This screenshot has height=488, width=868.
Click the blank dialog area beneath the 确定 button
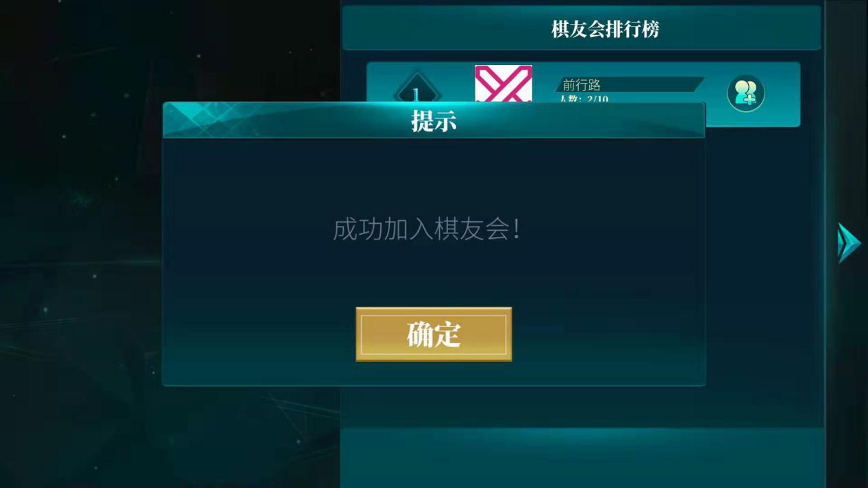[x=434, y=373]
